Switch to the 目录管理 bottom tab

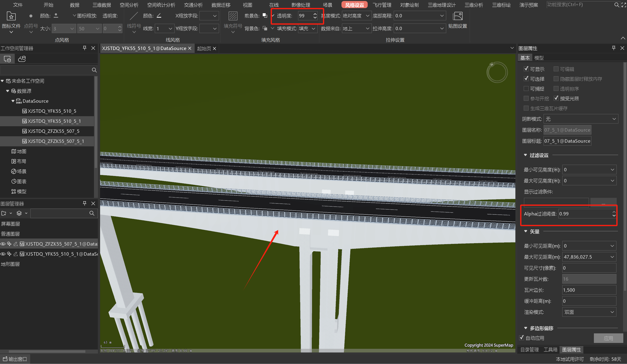(x=529, y=350)
